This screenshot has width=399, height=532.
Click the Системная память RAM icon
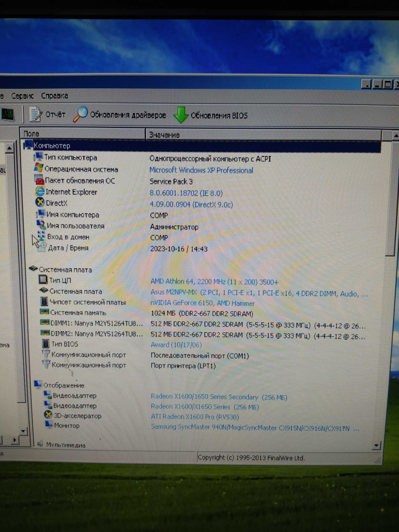(44, 312)
